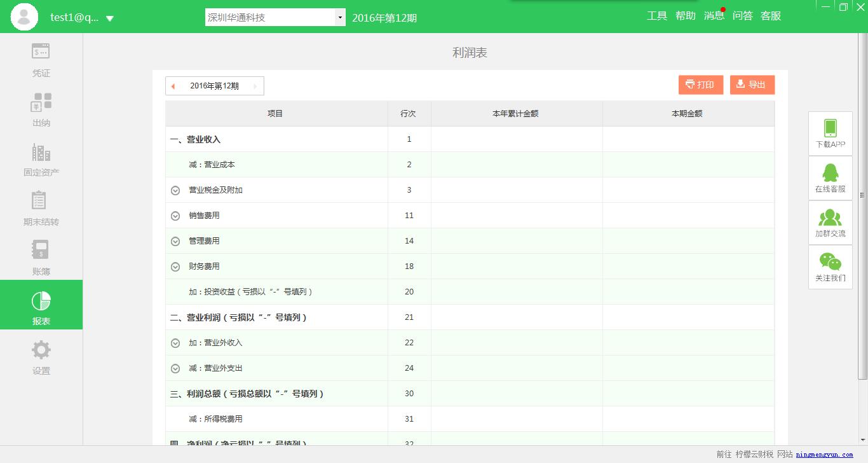868x463 pixels.
Task: Expand the 销售费用 row
Action: pyautogui.click(x=175, y=216)
